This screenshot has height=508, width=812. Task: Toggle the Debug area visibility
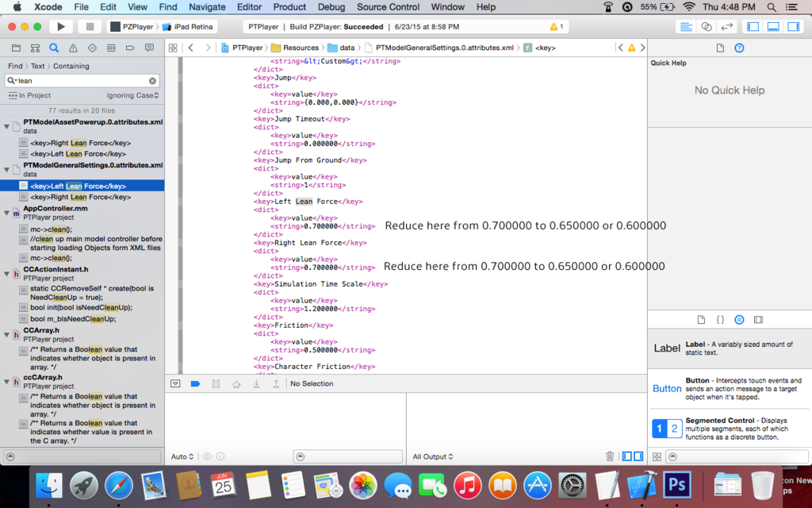[773, 26]
